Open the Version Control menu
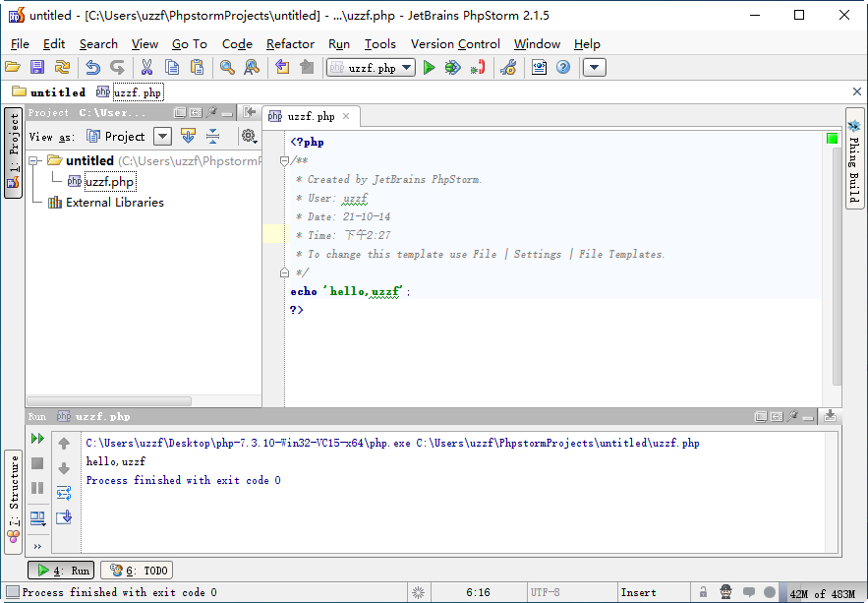The image size is (868, 603). click(x=455, y=44)
